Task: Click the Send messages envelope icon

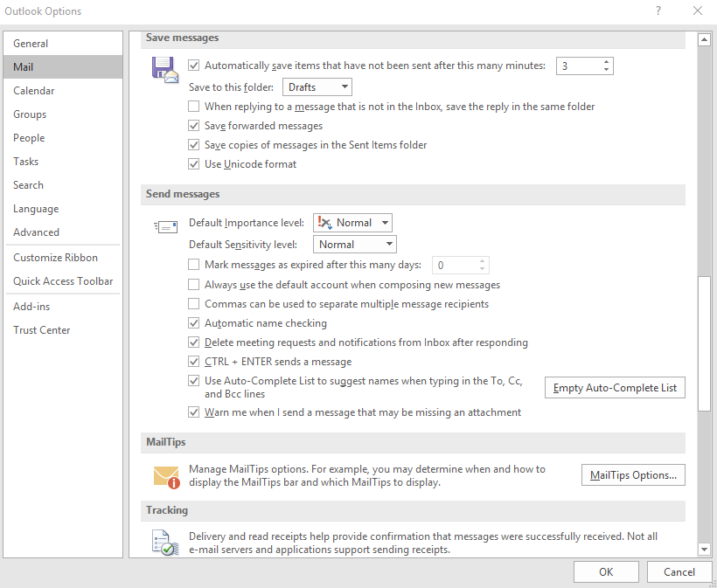Action: tap(165, 226)
